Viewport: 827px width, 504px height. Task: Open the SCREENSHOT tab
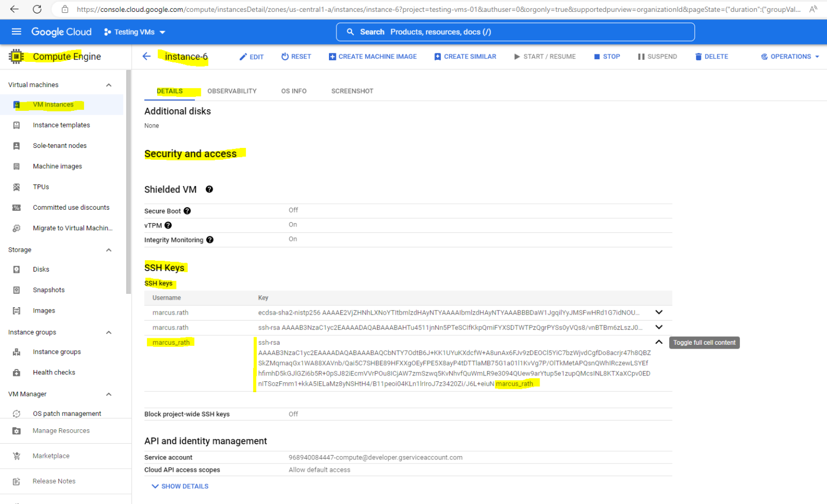pyautogui.click(x=352, y=91)
